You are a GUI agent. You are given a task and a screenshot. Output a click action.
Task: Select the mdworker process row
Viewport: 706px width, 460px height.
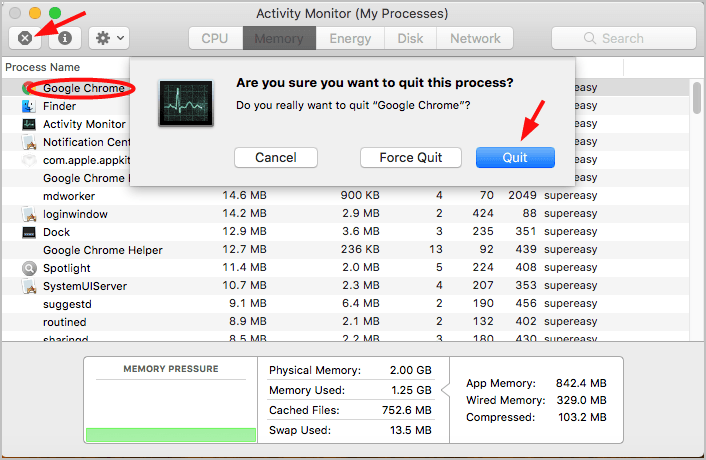346,196
